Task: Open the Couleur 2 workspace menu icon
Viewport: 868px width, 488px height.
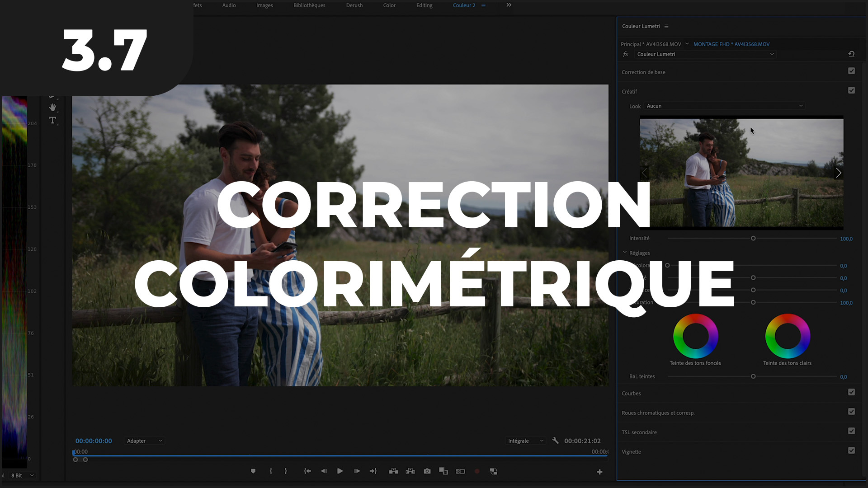Action: (x=483, y=5)
